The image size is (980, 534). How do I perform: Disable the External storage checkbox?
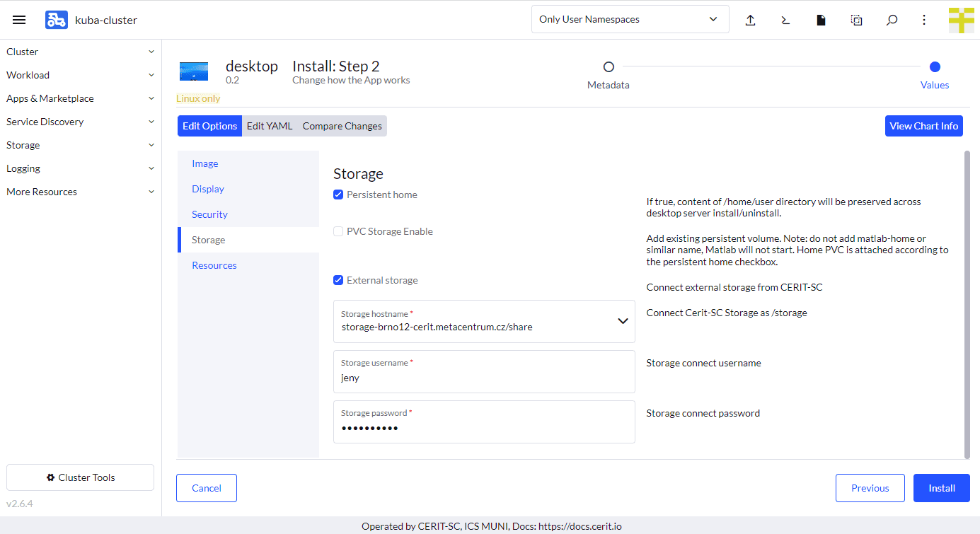[x=338, y=280]
